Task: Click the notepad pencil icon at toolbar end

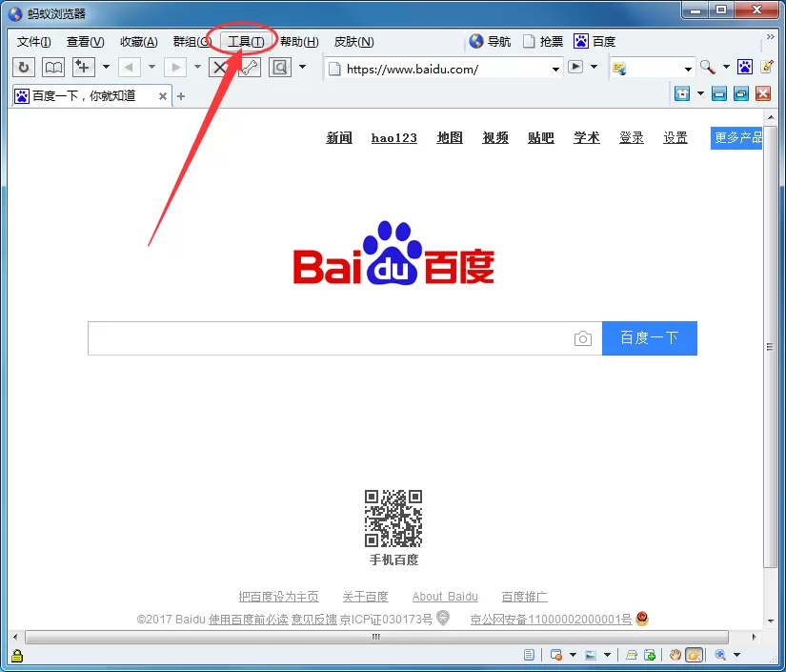Action: pos(766,67)
